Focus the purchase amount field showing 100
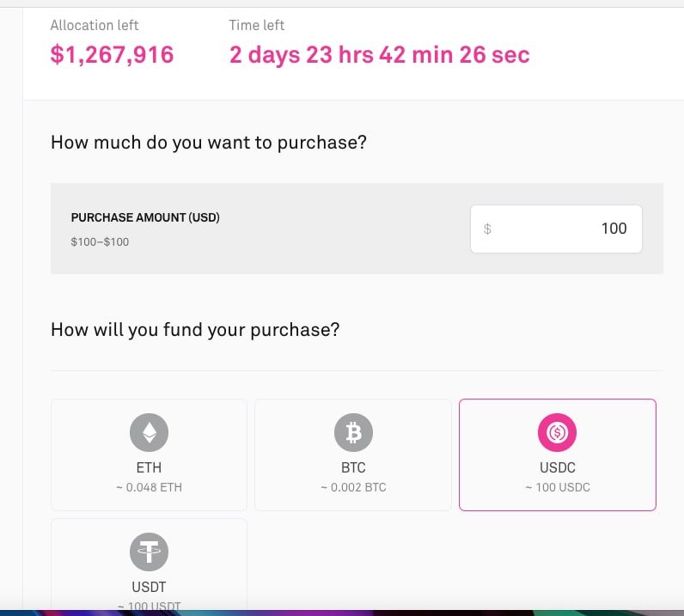Viewport: 684px width, 616px height. click(556, 229)
